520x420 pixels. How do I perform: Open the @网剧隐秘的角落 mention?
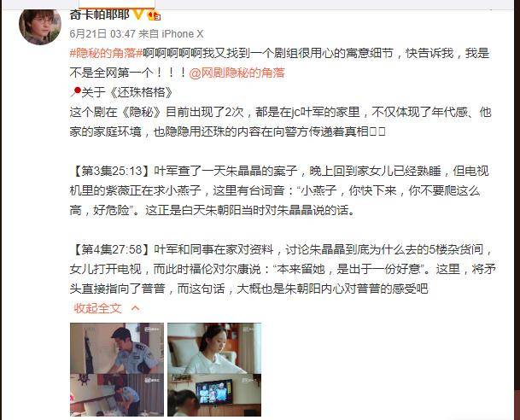pyautogui.click(x=237, y=73)
